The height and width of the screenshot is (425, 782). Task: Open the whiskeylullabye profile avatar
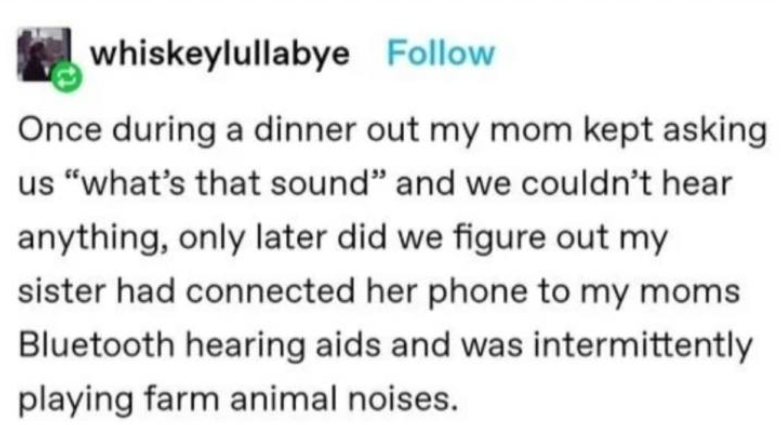pyautogui.click(x=44, y=55)
